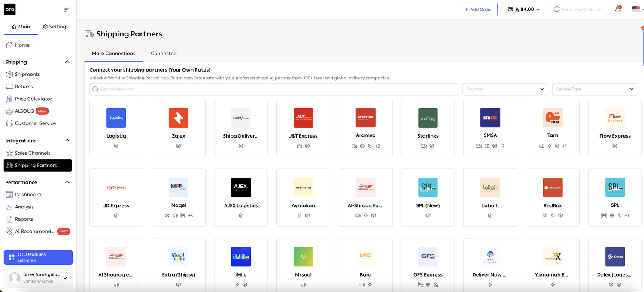This screenshot has height=292, width=644.
Task: Click the Al-Shrouq Express logo
Action: pos(366,187)
